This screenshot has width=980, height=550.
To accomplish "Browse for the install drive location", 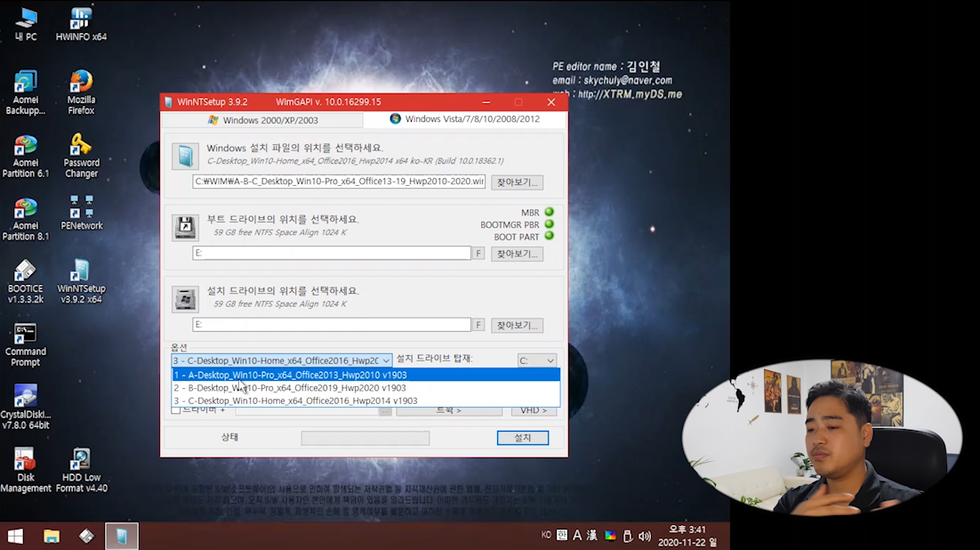I will click(x=517, y=326).
